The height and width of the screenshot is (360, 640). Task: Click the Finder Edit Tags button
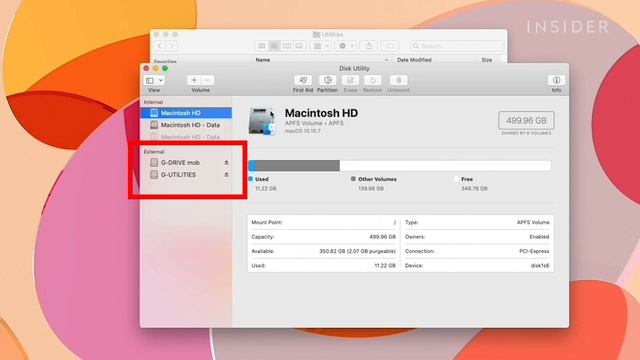(x=390, y=46)
